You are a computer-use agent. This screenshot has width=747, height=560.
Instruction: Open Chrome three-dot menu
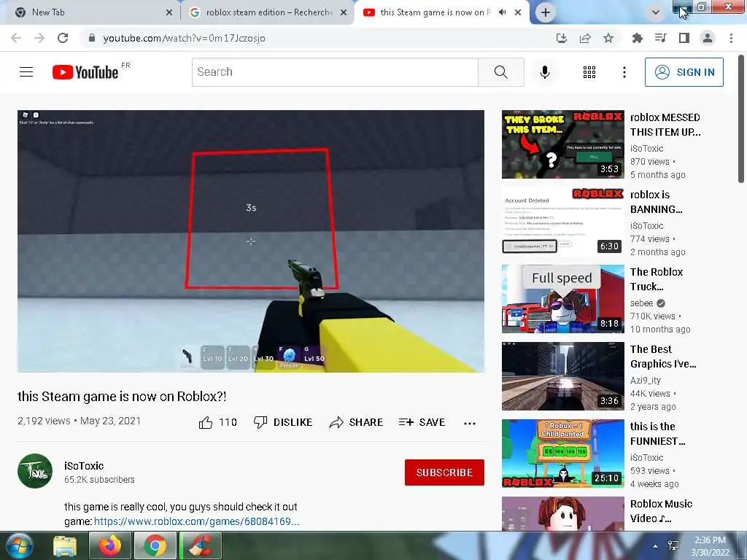pos(731,38)
